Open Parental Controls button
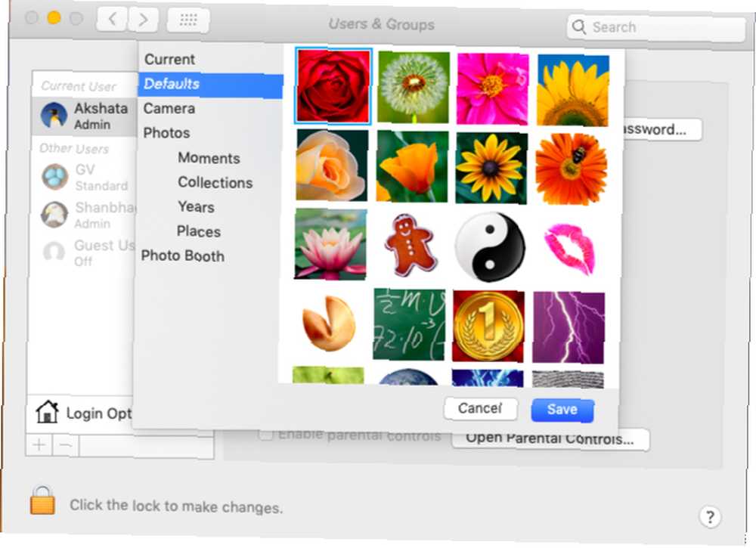 tap(550, 440)
